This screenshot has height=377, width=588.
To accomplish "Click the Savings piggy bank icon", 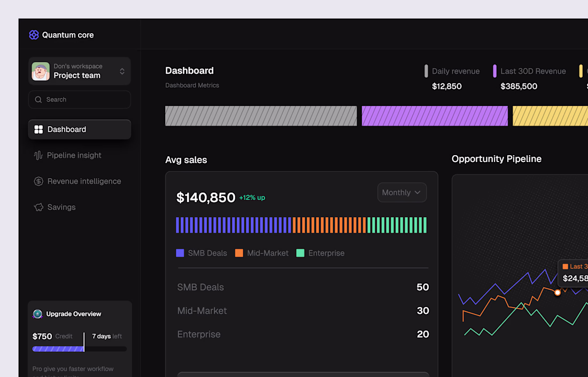I will tap(38, 207).
